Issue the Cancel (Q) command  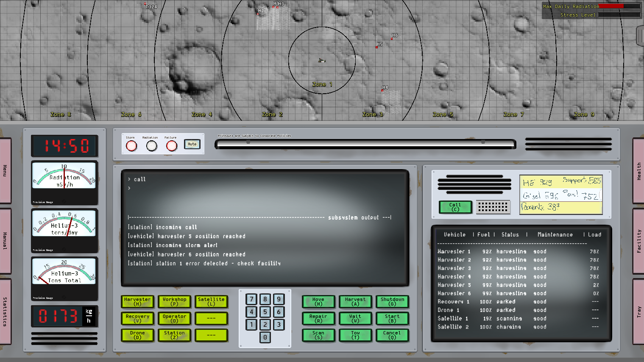tap(392, 335)
